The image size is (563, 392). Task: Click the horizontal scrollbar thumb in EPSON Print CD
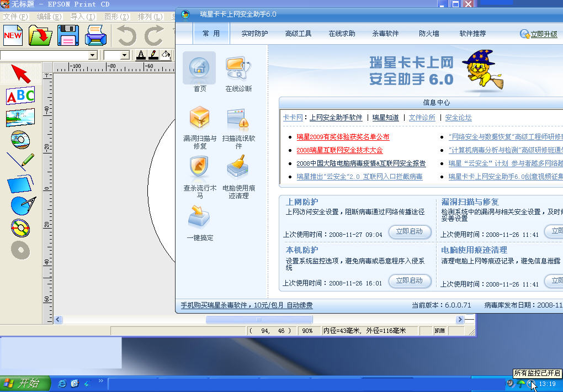[x=259, y=320]
